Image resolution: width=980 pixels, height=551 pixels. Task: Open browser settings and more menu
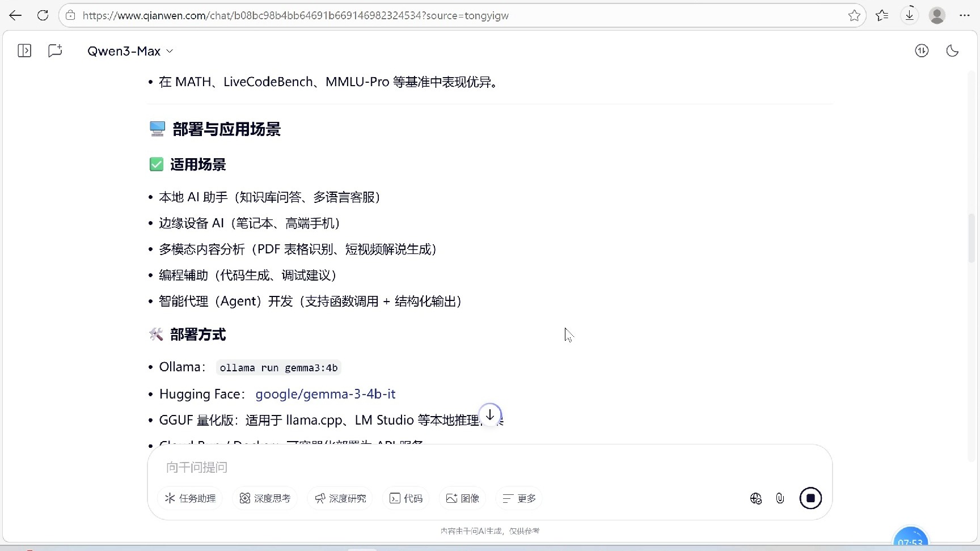click(x=964, y=15)
